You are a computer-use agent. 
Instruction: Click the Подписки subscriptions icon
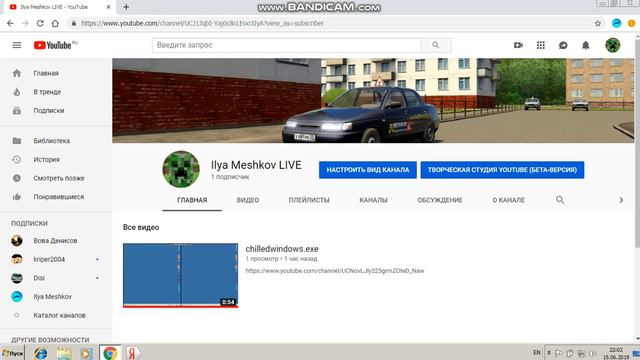(17, 110)
